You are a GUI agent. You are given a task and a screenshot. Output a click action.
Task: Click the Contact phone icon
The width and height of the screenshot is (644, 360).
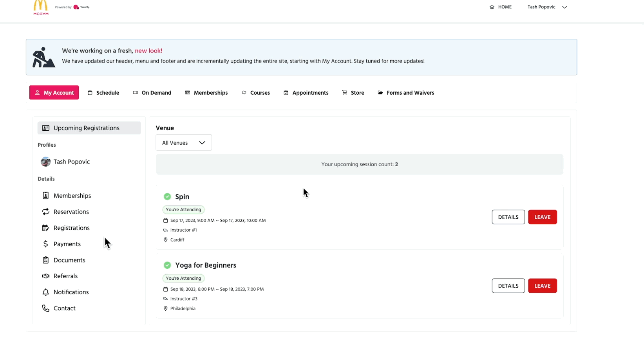(x=46, y=308)
